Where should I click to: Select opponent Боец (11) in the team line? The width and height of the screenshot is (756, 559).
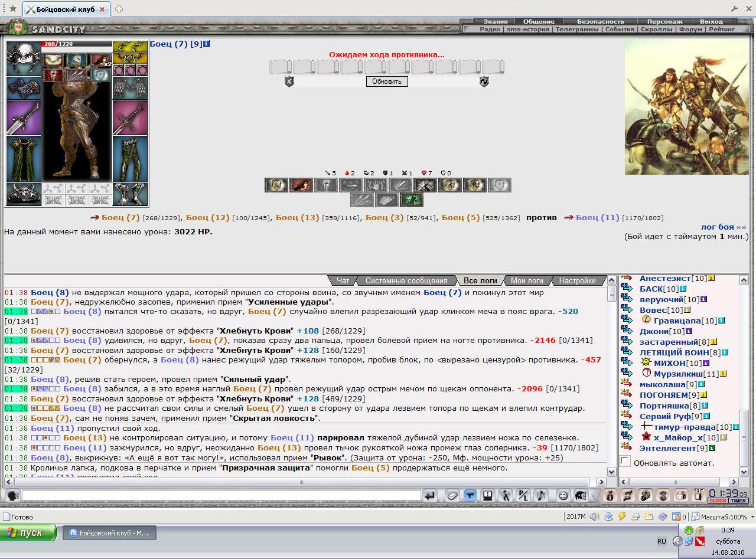597,217
